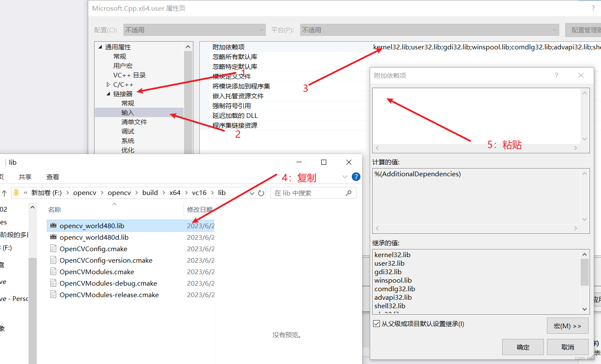
Task: Click the 新加卷 (F:) breadcrumb
Action: 46,192
